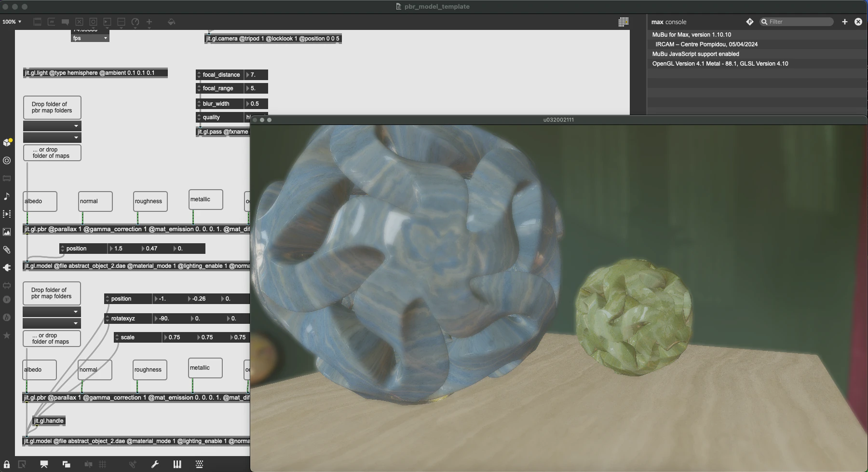Viewport: 868px width, 472px height.
Task: Open first dropdown under lower Drop folder box
Action: tap(52, 312)
